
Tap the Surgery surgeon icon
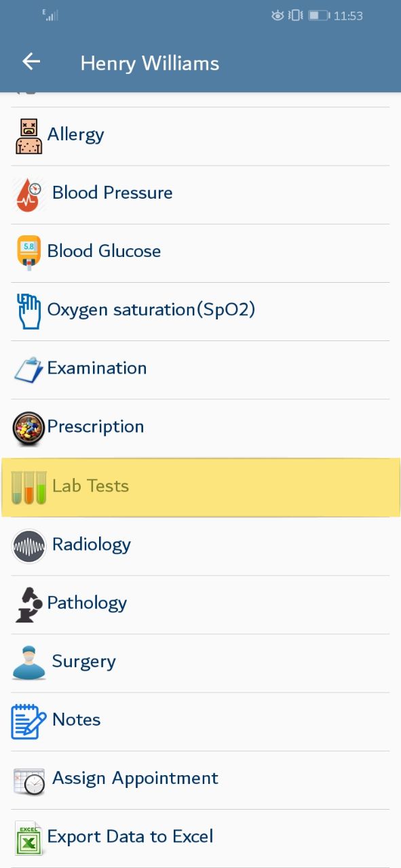pyautogui.click(x=28, y=663)
